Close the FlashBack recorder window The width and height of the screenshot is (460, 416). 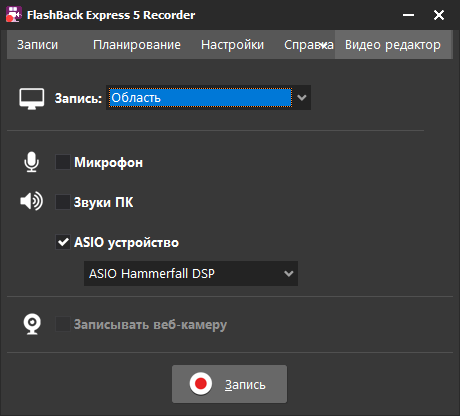(439, 15)
